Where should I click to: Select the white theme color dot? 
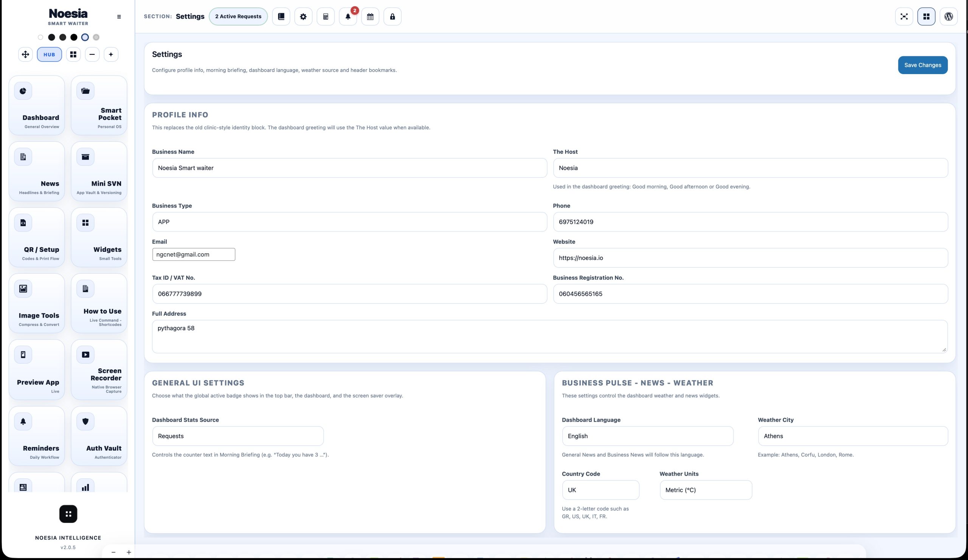click(x=40, y=37)
